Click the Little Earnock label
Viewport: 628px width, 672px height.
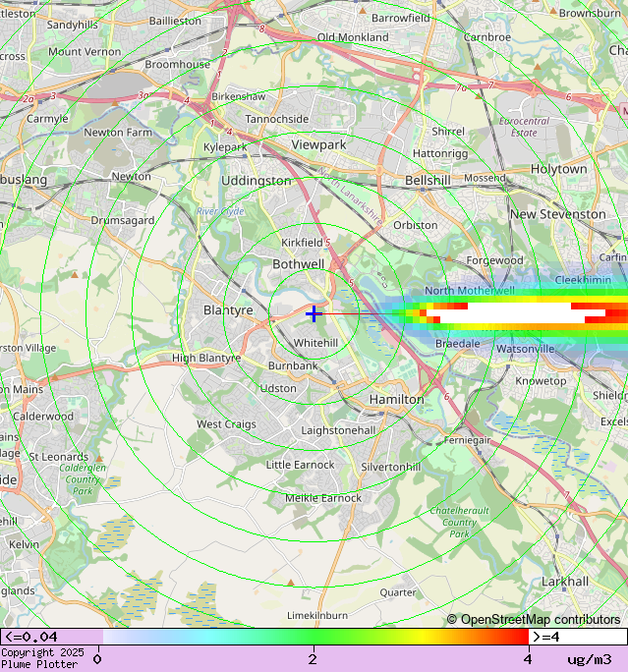[300, 465]
